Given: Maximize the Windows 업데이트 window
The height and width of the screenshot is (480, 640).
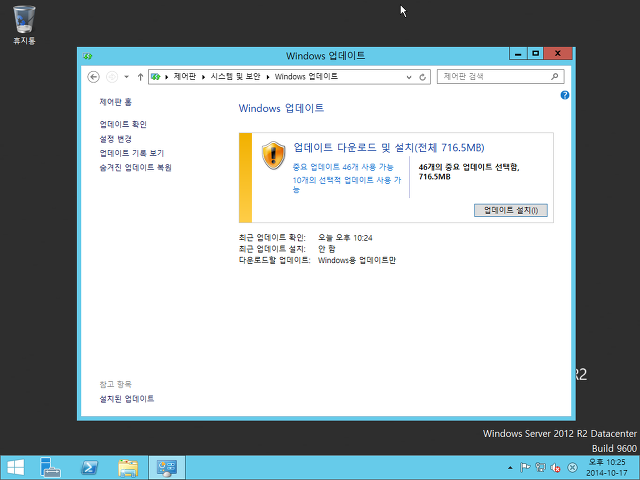Looking at the screenshot, I should (x=536, y=53).
